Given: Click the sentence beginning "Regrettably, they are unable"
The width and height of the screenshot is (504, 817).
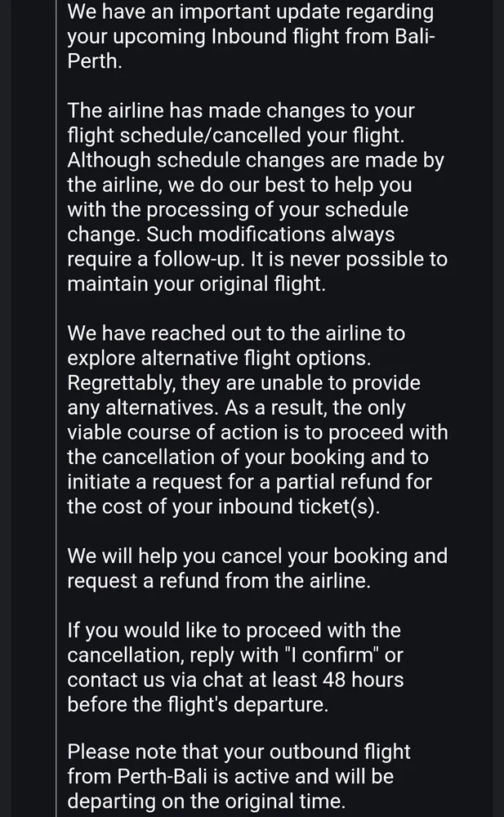Looking at the screenshot, I should (244, 395).
